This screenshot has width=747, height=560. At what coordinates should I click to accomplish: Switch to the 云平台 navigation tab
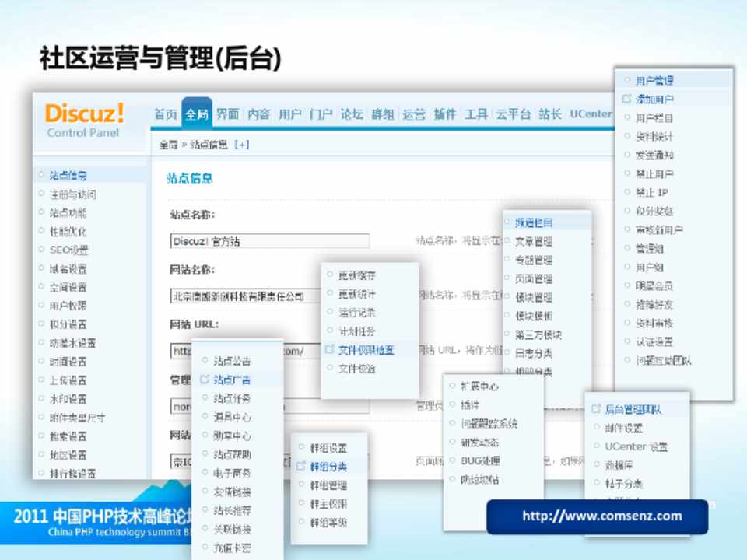point(513,114)
